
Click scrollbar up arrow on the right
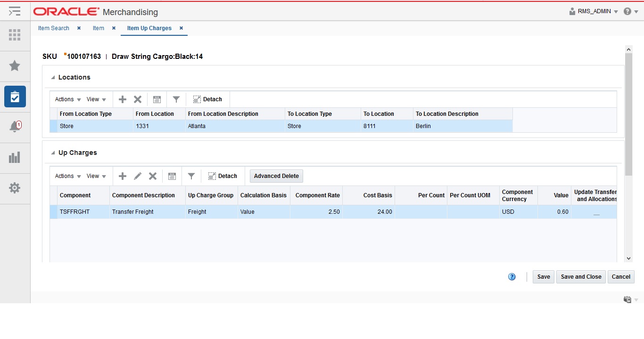pyautogui.click(x=628, y=49)
